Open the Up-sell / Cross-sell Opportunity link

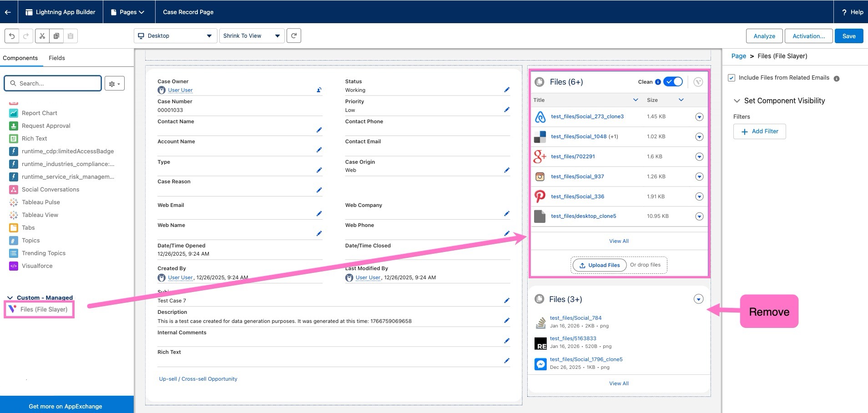click(x=198, y=379)
